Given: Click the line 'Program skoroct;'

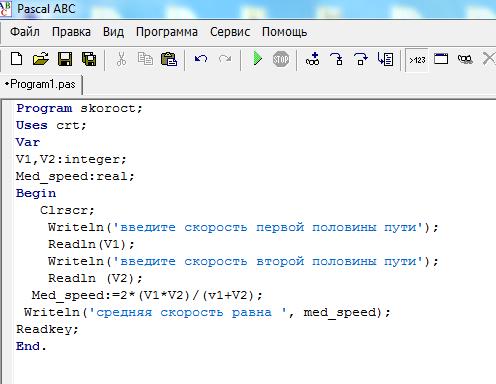Looking at the screenshot, I should (79, 108).
